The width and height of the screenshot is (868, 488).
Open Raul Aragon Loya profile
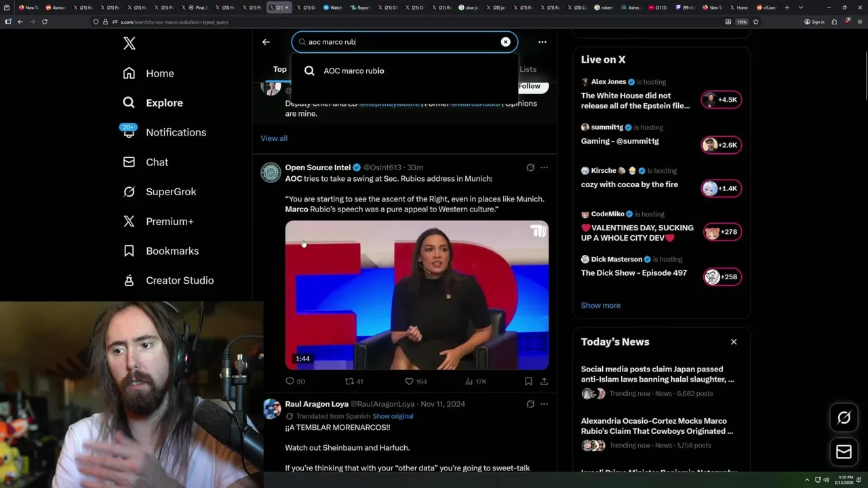(317, 404)
